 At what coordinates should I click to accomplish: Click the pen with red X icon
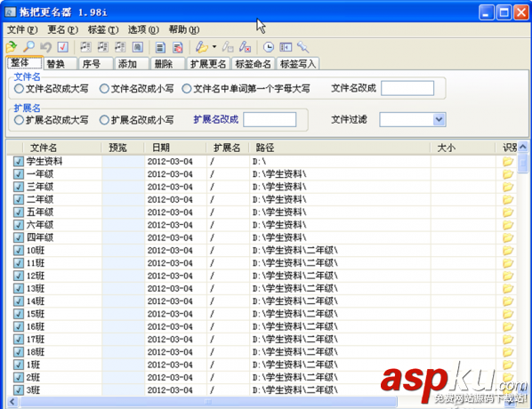tap(245, 47)
